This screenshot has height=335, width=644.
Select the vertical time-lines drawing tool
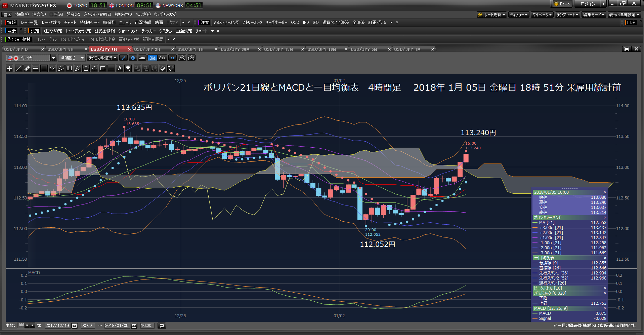click(x=69, y=68)
